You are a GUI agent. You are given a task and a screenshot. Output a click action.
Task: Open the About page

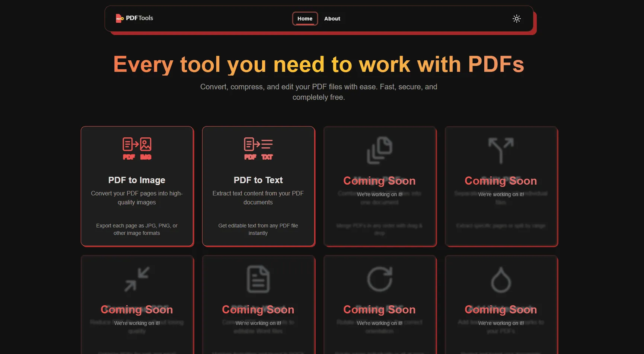332,19
